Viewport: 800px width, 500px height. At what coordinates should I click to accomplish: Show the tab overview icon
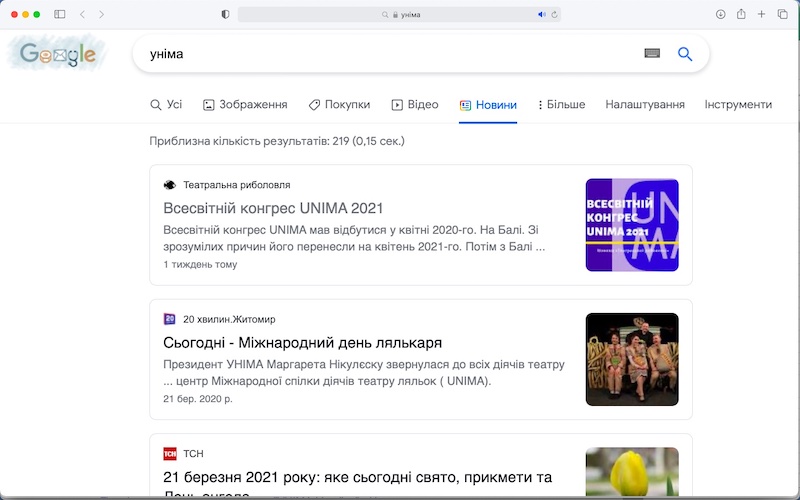pyautogui.click(x=782, y=14)
